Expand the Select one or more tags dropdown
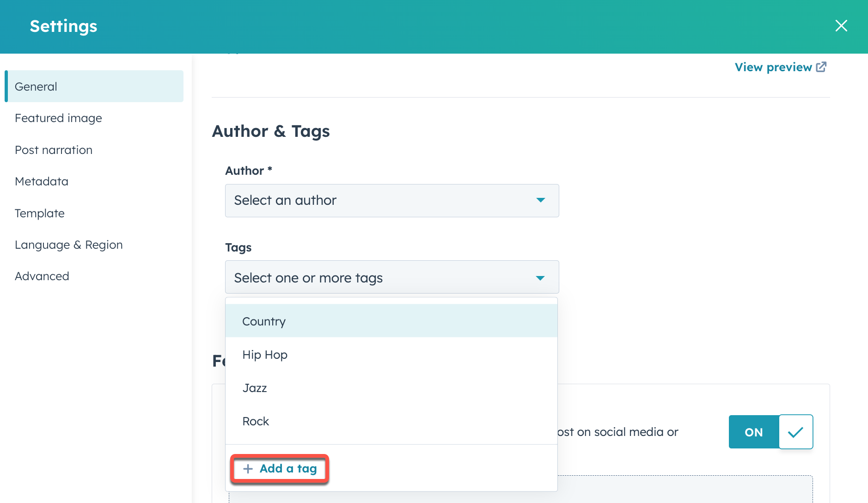This screenshot has height=503, width=868. [x=391, y=277]
